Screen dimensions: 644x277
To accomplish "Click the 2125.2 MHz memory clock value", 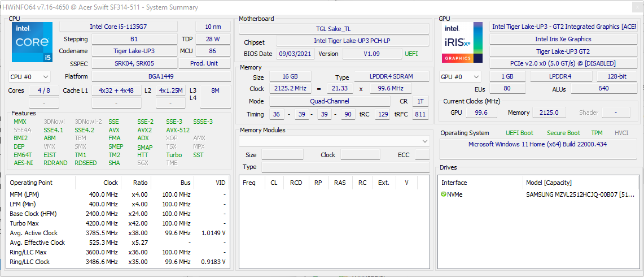I will tap(290, 89).
